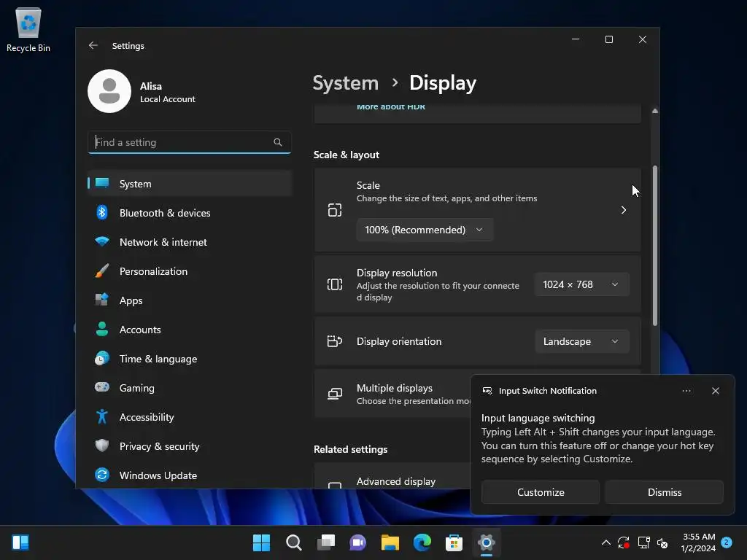Click the Multiple displays row icon

tap(334, 394)
